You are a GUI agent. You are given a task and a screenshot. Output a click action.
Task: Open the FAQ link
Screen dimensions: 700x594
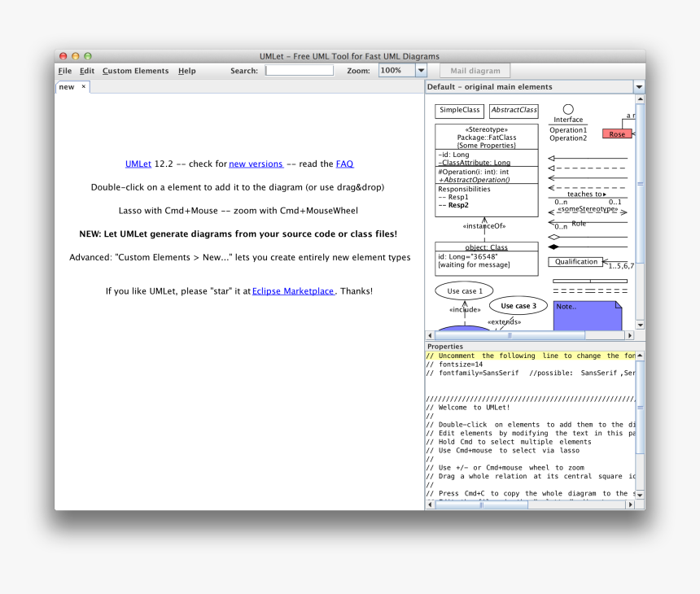click(343, 164)
